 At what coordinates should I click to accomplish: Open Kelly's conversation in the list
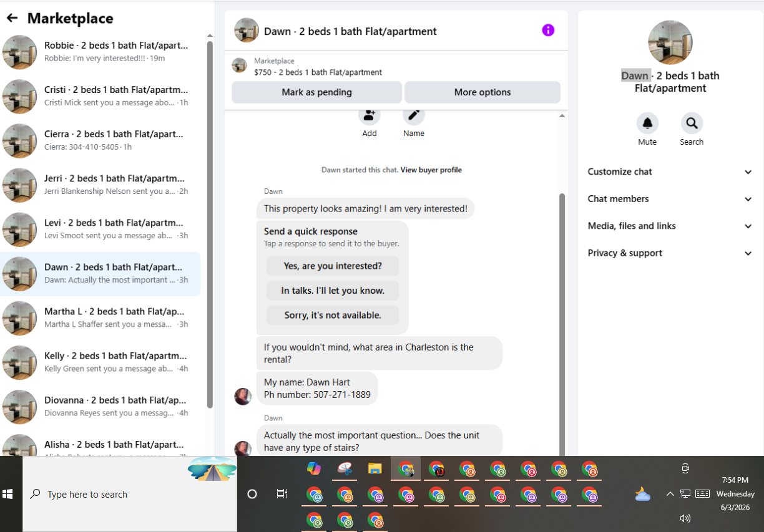[x=100, y=362]
